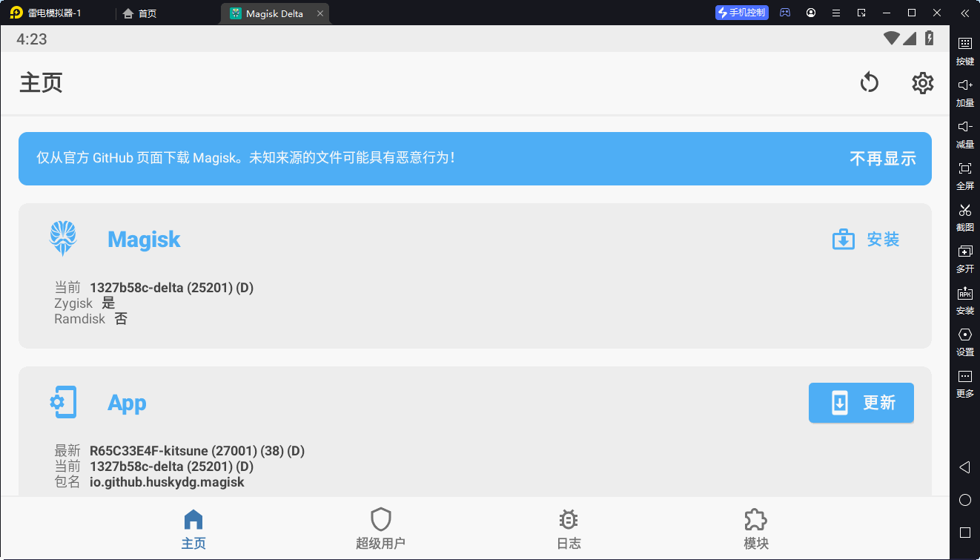This screenshot has width=980, height=560.
Task: Open Magisk settings gear icon
Action: pos(922,83)
